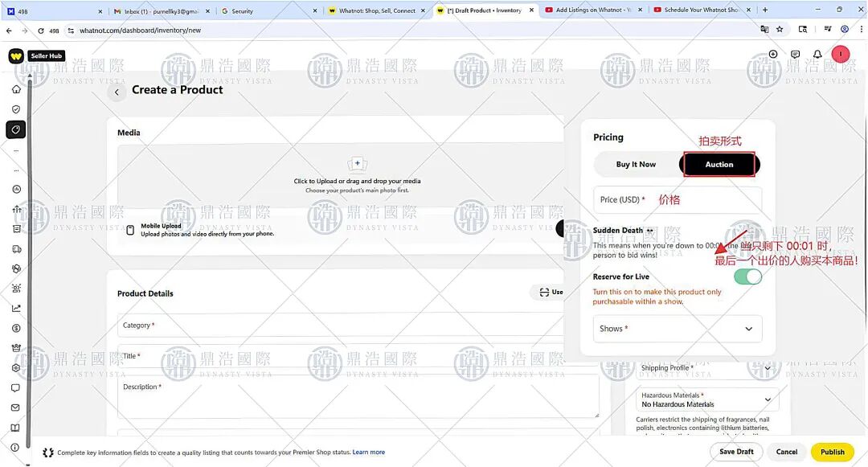Select the Draft Product Inventory tab
This screenshot has height=467, width=868.
pos(485,10)
